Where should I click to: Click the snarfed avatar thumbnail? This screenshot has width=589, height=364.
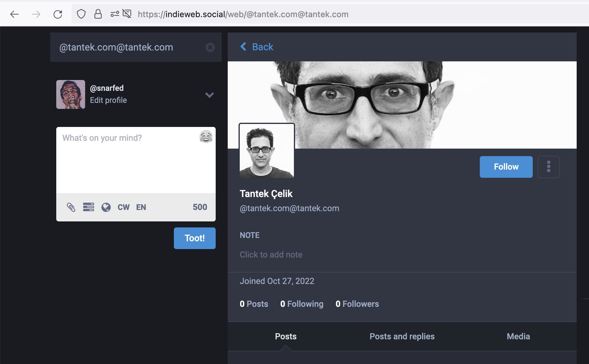point(71,94)
